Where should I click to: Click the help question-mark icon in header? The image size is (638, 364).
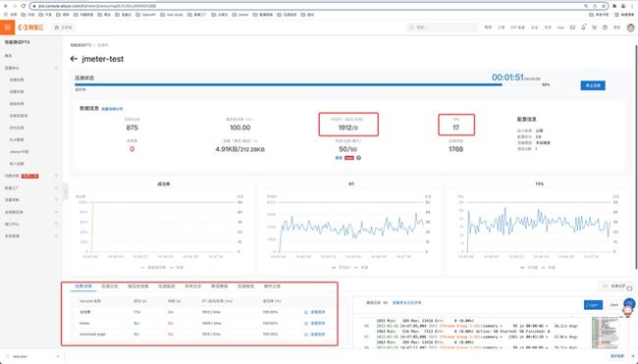(605, 27)
